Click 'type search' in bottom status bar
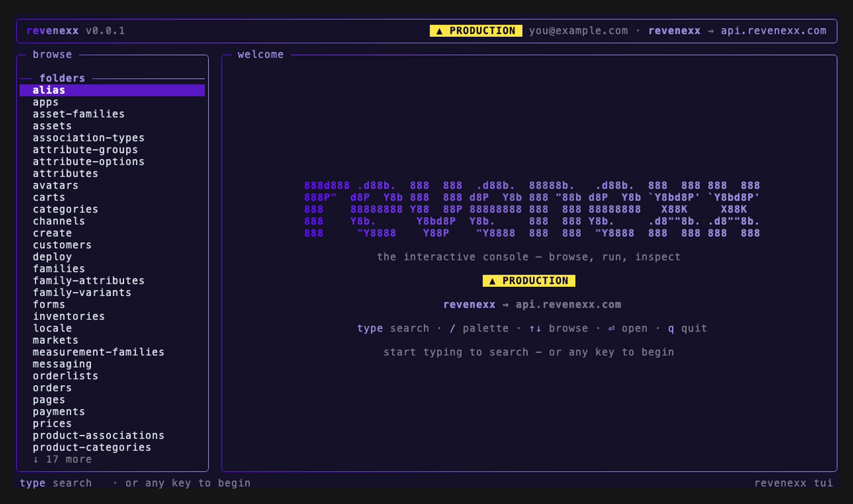 point(56,483)
